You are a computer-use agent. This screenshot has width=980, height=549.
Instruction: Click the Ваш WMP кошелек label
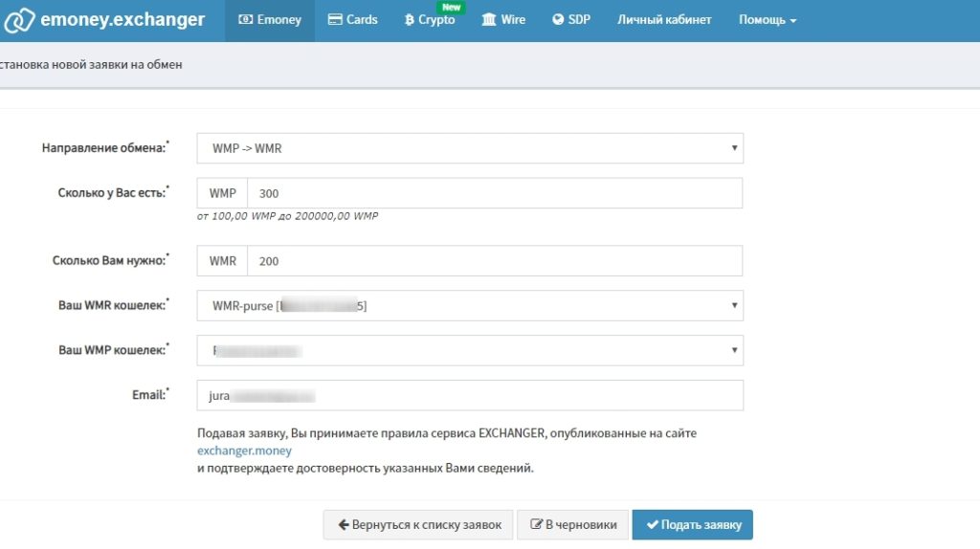click(113, 350)
